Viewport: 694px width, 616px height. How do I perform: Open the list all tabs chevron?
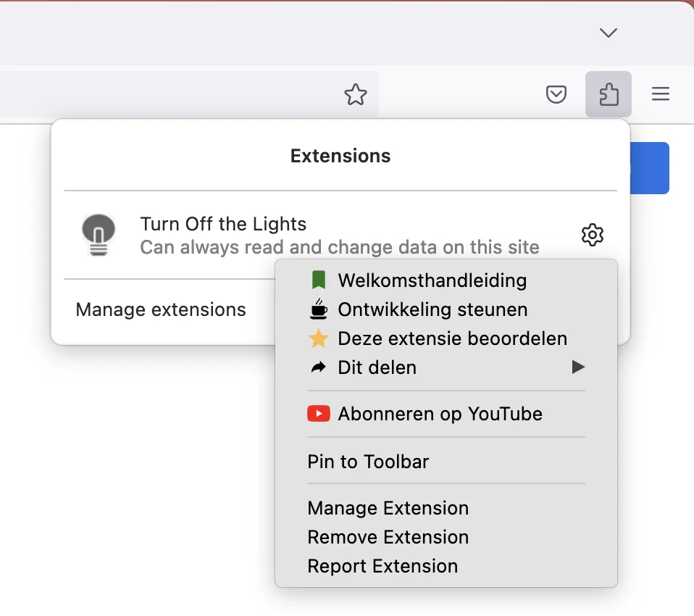point(608,33)
